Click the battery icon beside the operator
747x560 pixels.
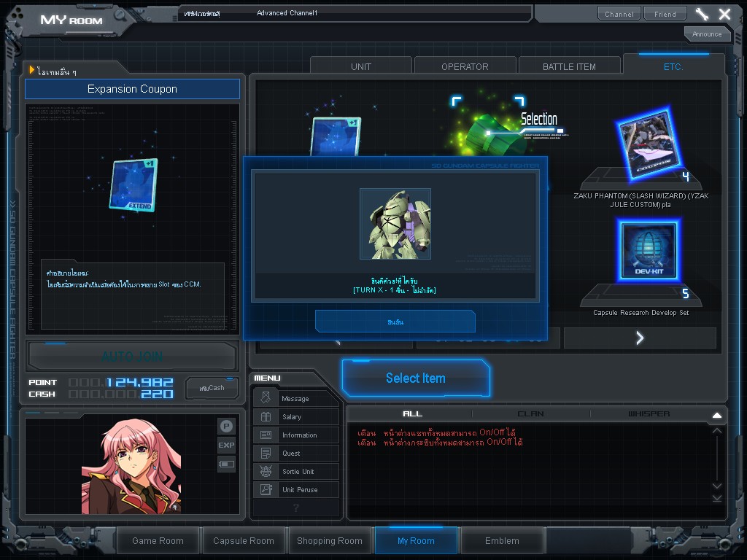tap(226, 464)
